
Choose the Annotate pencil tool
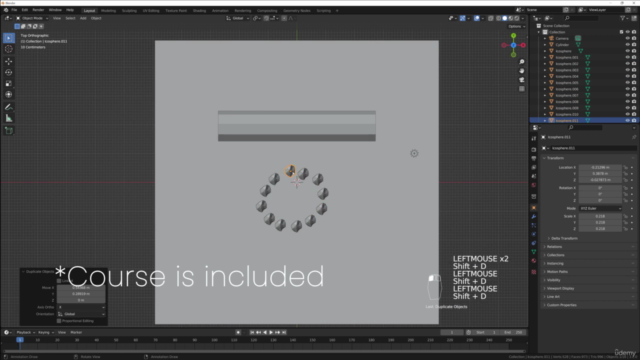pyautogui.click(x=9, y=107)
